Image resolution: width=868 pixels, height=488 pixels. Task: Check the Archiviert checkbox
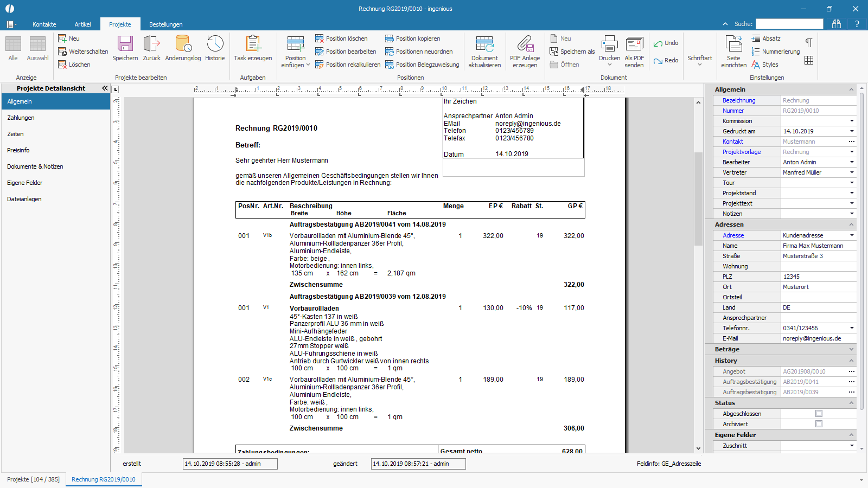tap(819, 424)
